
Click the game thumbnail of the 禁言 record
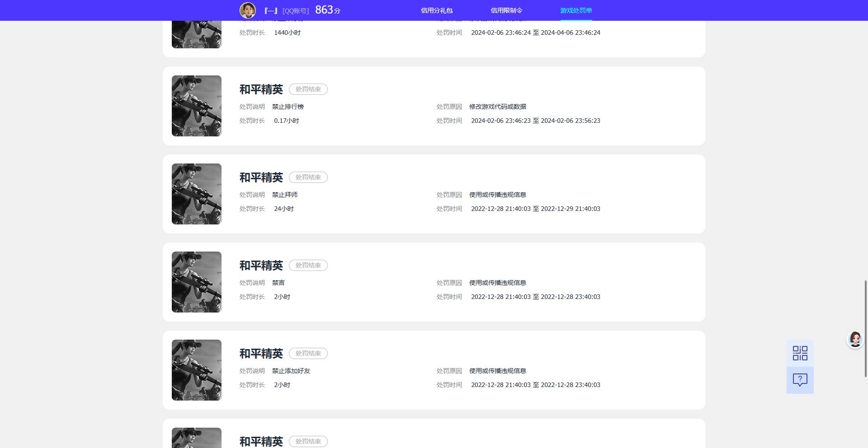[x=197, y=282]
